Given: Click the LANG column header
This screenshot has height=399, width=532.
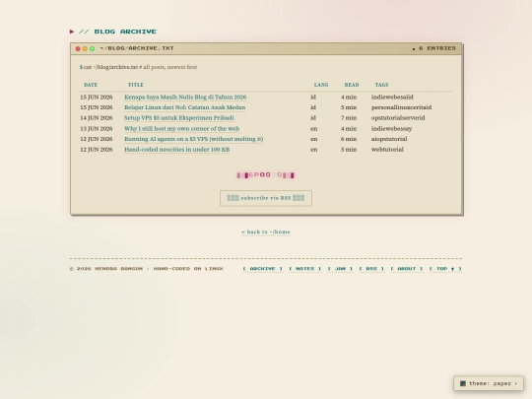Looking at the screenshot, I should [x=321, y=85].
